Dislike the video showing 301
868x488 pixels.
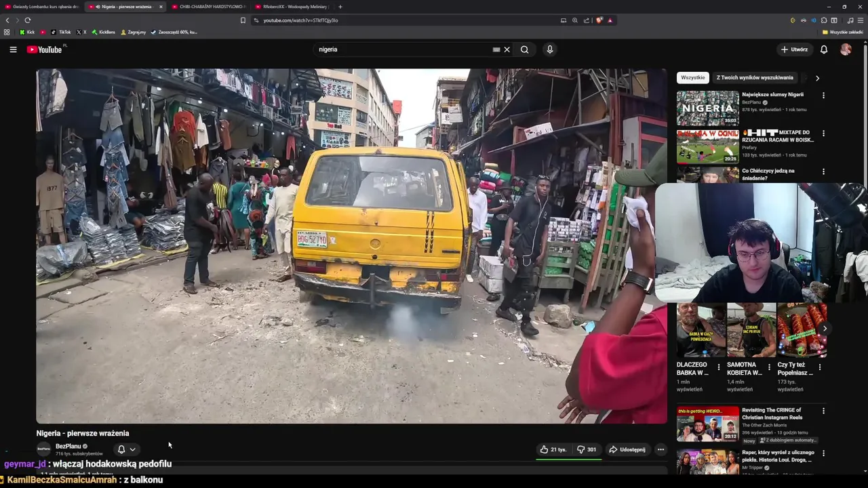(x=587, y=449)
